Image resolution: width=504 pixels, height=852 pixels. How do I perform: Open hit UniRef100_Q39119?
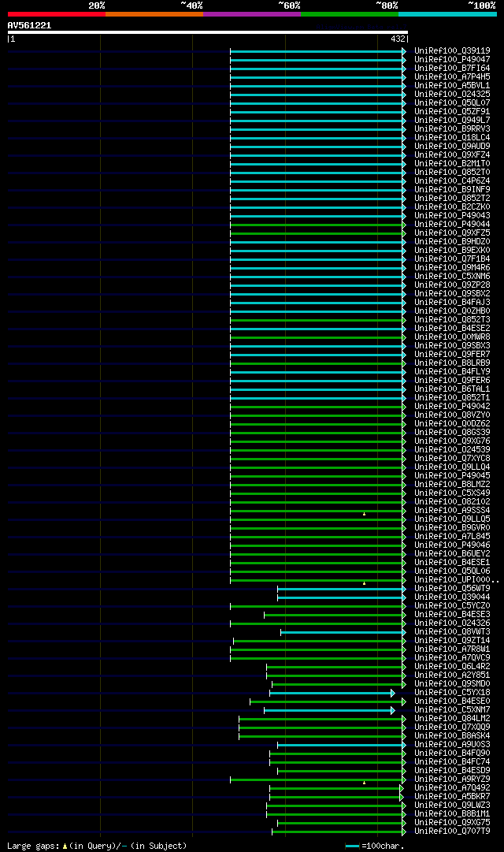tap(452, 51)
